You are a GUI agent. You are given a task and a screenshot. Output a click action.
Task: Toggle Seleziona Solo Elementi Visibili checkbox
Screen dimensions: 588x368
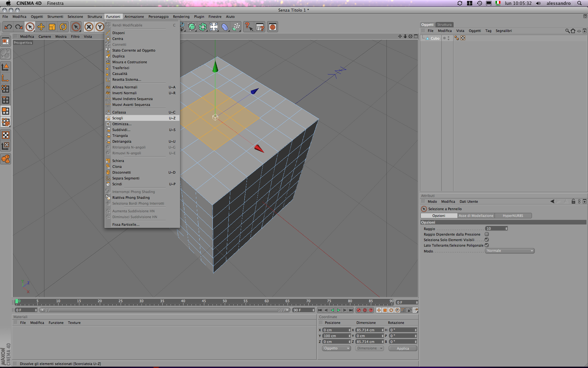(487, 240)
